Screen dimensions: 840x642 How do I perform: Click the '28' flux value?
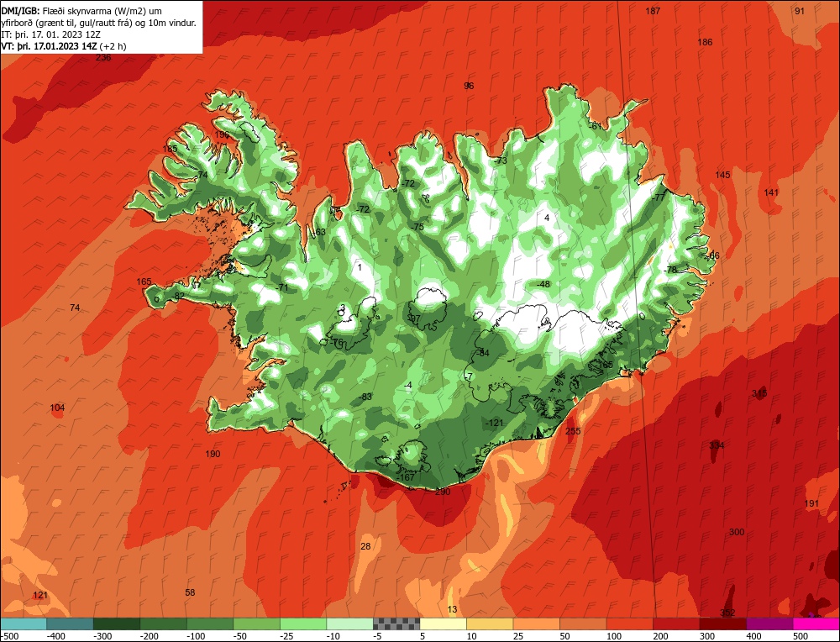[365, 546]
